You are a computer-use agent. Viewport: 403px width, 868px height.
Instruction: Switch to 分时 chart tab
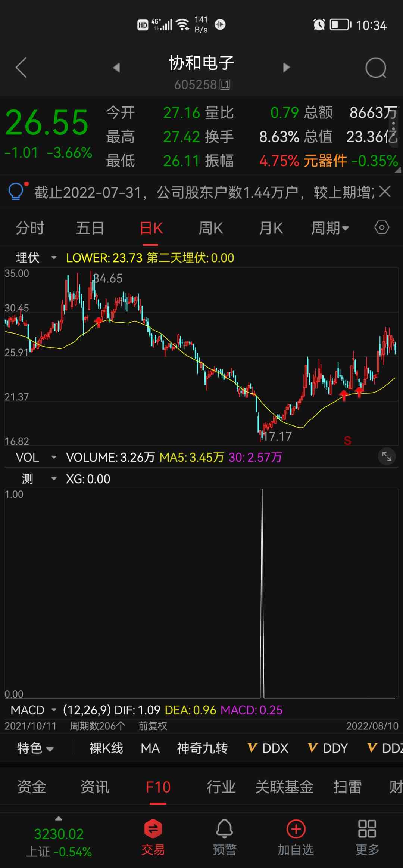point(30,228)
